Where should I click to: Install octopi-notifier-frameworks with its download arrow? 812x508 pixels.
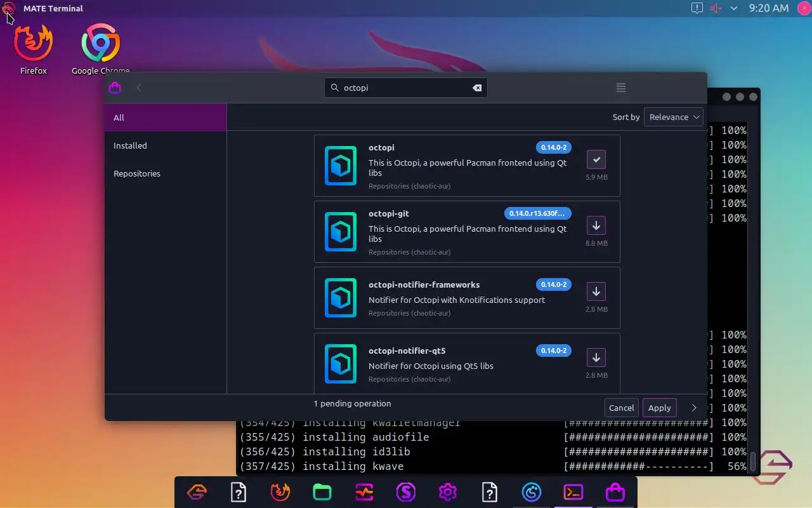point(596,291)
